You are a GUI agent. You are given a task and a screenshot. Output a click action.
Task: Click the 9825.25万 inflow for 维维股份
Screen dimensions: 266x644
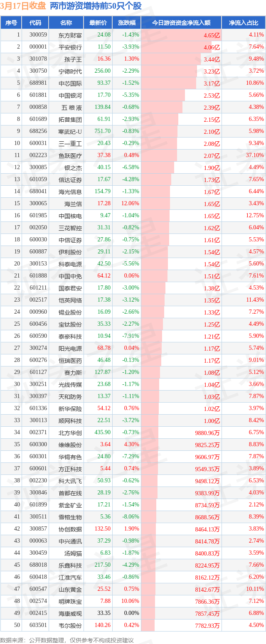207,445
